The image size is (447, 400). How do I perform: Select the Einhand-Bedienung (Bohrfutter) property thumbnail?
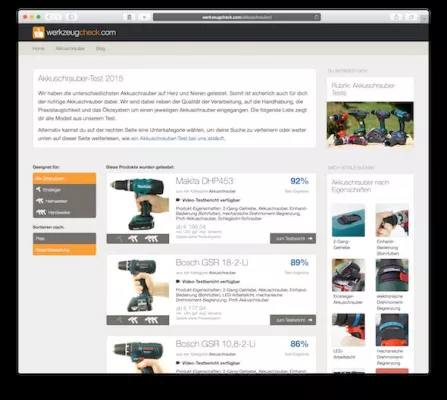[392, 220]
